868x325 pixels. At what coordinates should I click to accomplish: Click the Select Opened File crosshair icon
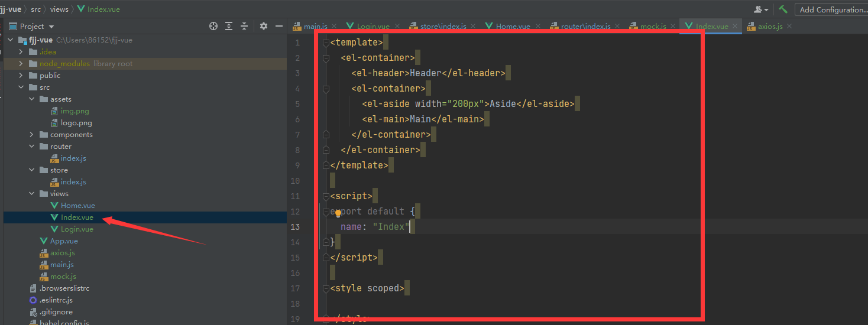tap(213, 26)
